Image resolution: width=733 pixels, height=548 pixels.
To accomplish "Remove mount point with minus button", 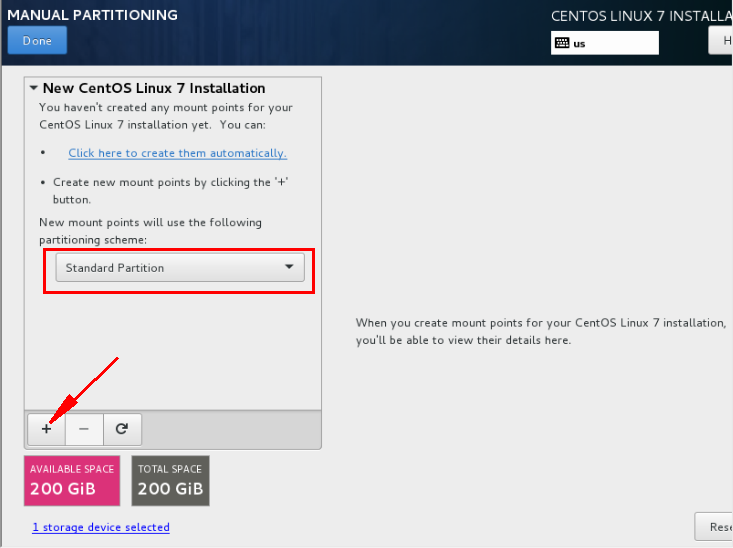I will point(84,429).
